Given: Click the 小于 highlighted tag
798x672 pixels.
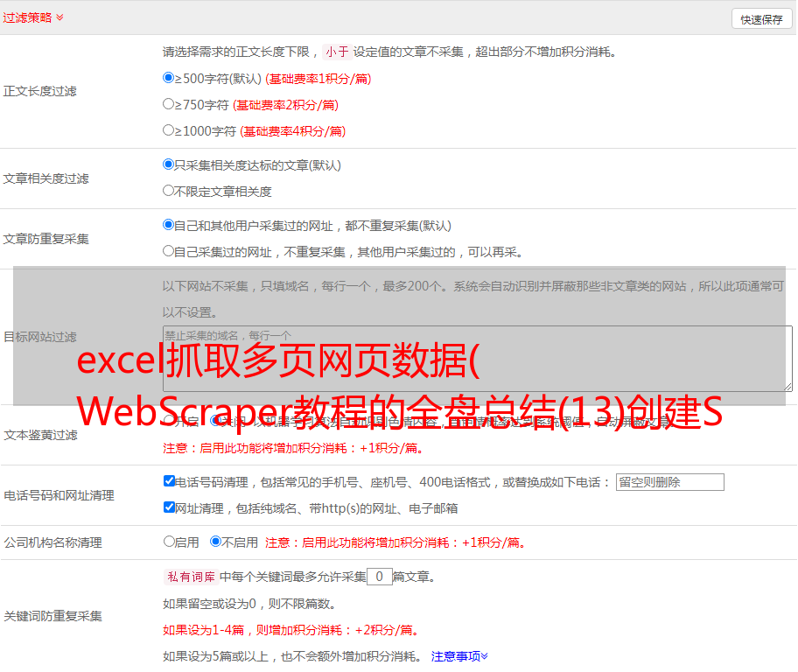Looking at the screenshot, I should click(x=337, y=52).
